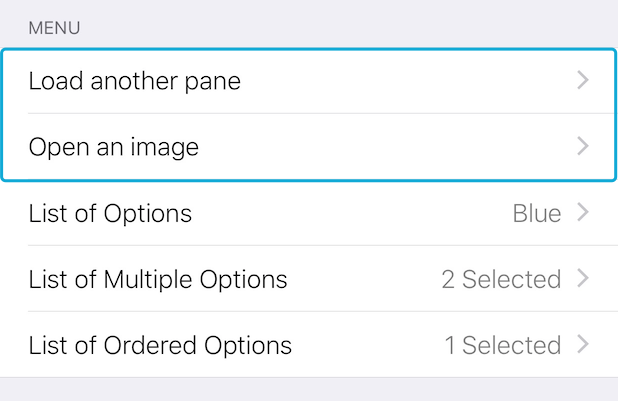The width and height of the screenshot is (618, 401).
Task: Click the 2 Selected value
Action: click(x=501, y=280)
